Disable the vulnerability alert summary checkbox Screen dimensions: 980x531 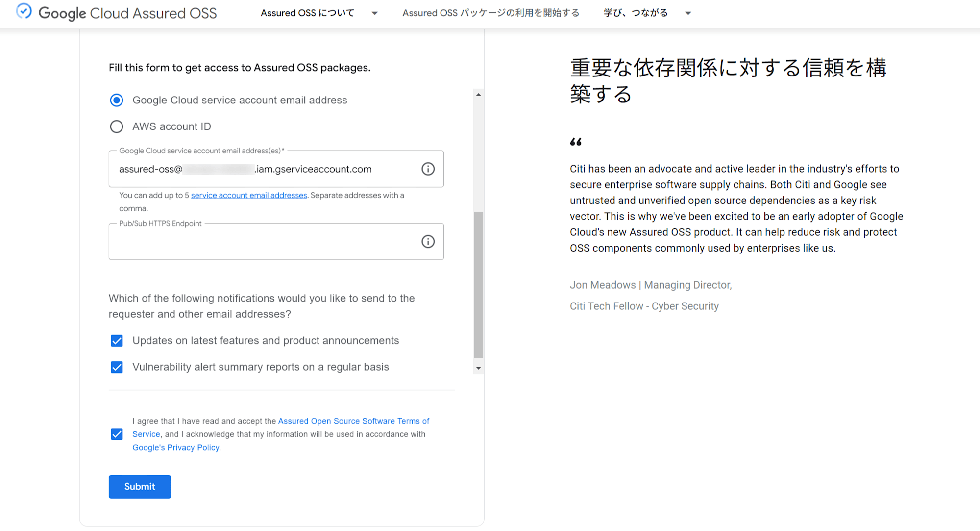[116, 367]
